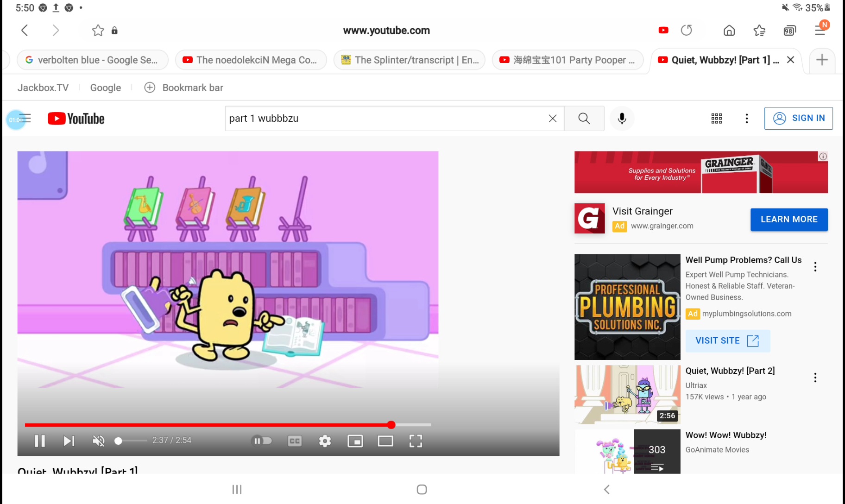Click the LEARN MORE button
The image size is (845, 504).
[x=789, y=220]
